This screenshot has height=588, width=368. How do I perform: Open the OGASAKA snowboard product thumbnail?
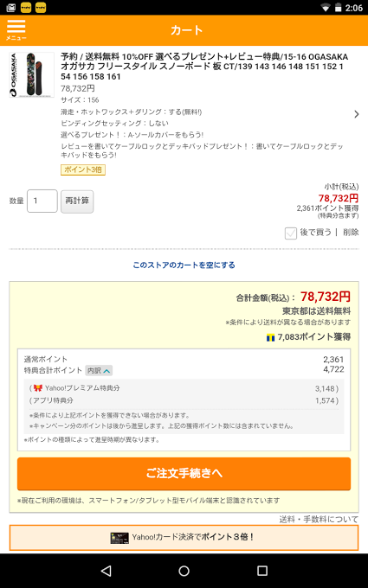click(31, 75)
